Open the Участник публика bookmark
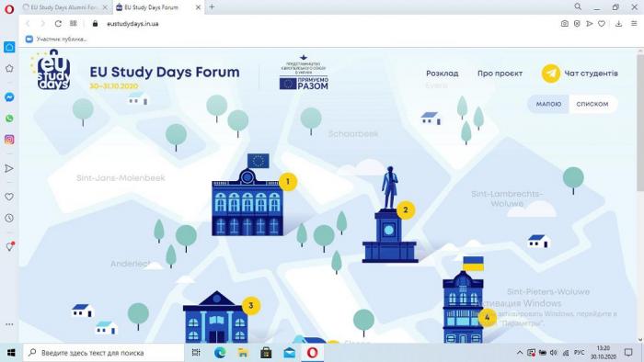This screenshot has height=362, width=644. 56,40
